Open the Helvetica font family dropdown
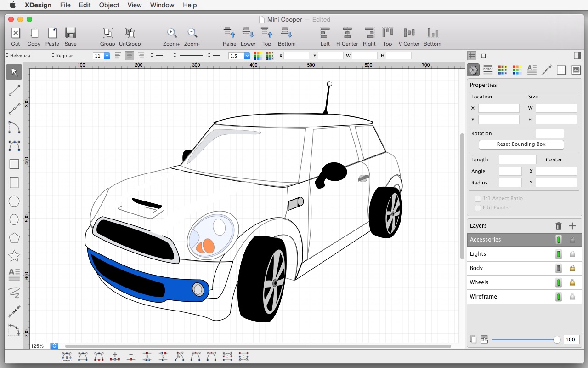 pyautogui.click(x=21, y=56)
